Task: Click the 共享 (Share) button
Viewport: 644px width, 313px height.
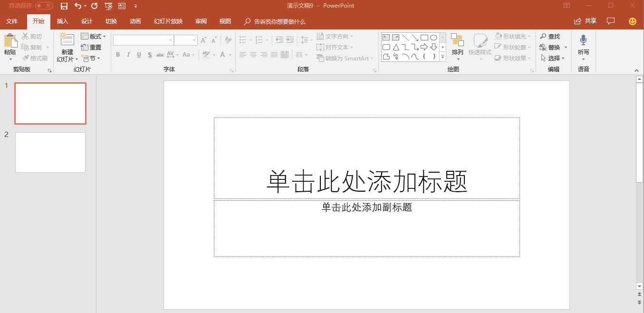Action: click(x=585, y=21)
